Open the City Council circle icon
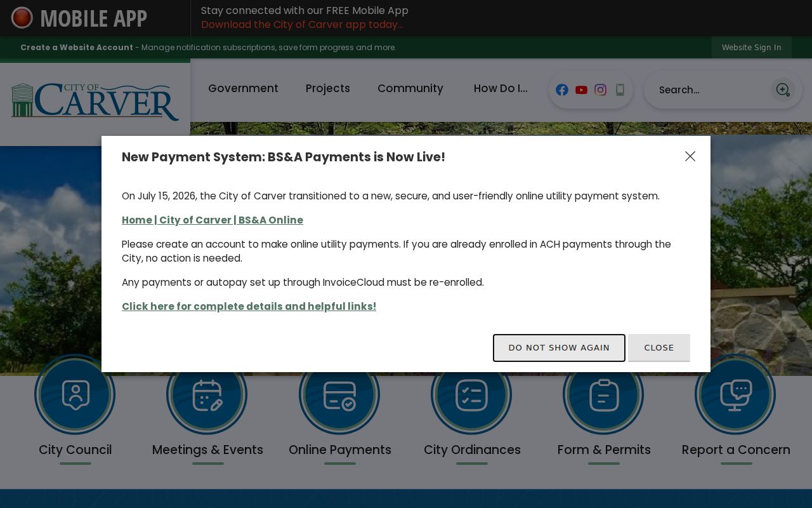 pos(75,394)
